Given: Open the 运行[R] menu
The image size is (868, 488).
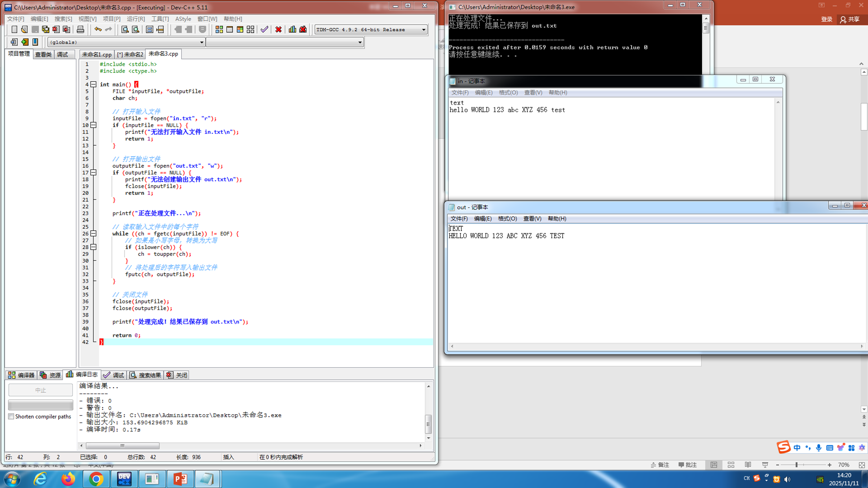Looking at the screenshot, I should 135,19.
